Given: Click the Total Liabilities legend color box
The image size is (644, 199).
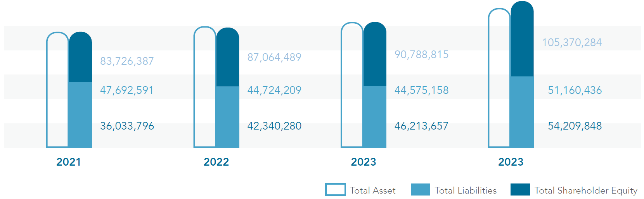Looking at the screenshot, I should coord(420,190).
